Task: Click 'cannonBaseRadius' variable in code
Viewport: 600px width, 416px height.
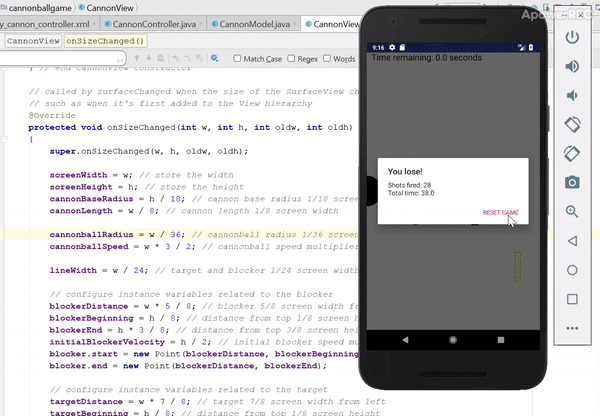Action: click(91, 199)
